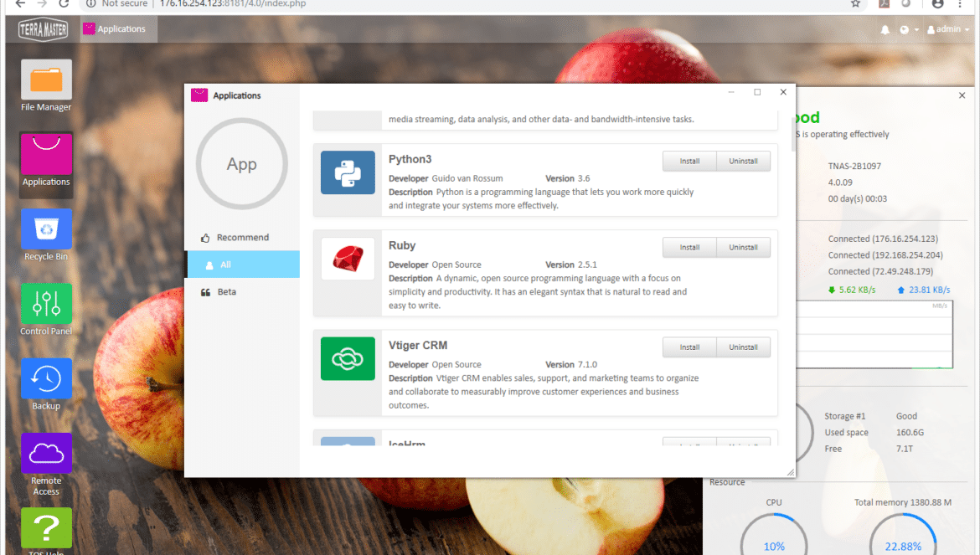Go back in browser
This screenshot has height=555, width=980.
pyautogui.click(x=20, y=3)
